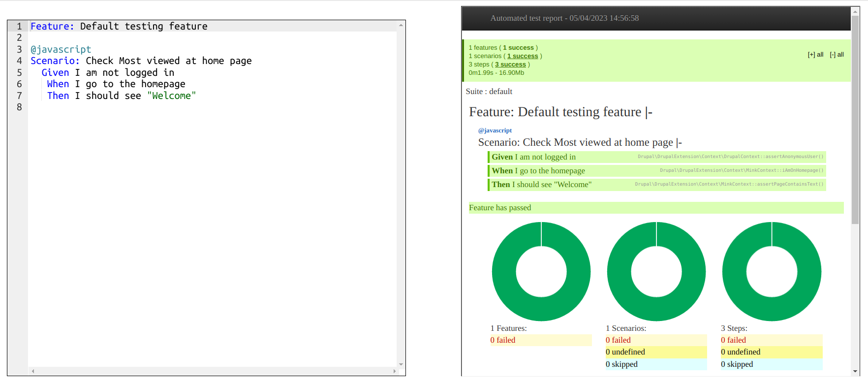Place cursor on the Feature: keyword in editor
The image size is (868, 386).
52,26
